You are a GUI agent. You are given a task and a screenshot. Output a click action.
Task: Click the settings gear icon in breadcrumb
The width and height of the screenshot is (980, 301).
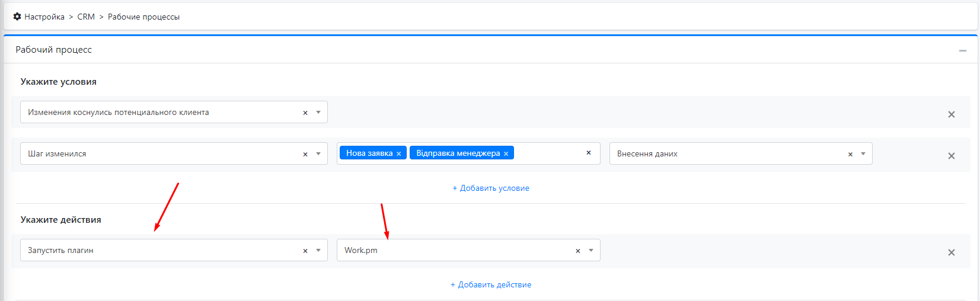tap(17, 17)
